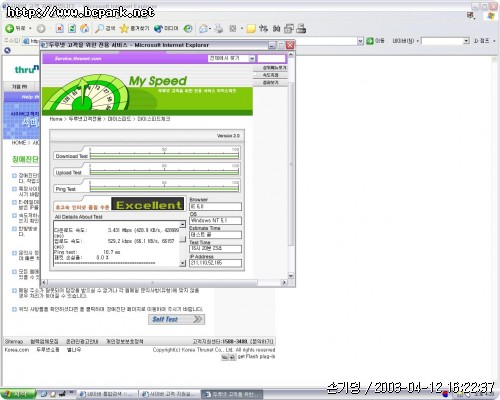Click the Test Time field
This screenshot has width=500, height=400.
215,248
